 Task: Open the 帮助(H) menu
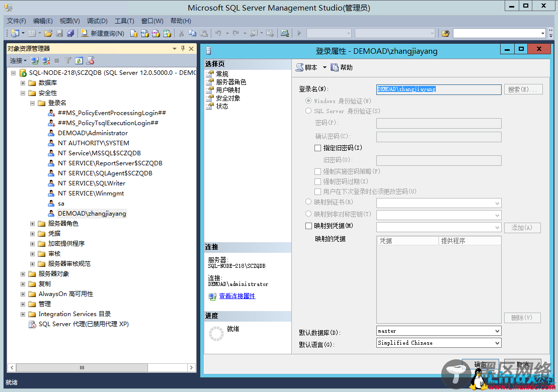click(x=181, y=21)
